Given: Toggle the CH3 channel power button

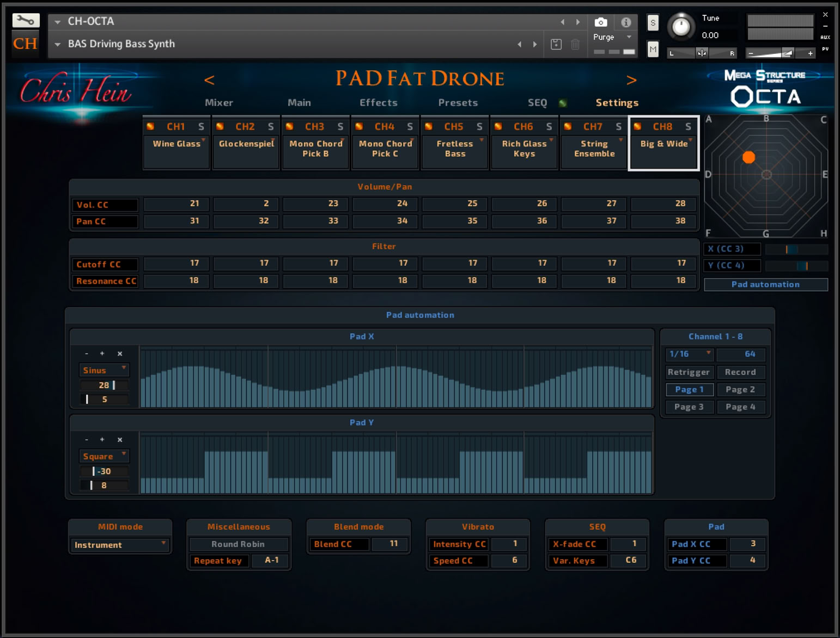Looking at the screenshot, I should pos(290,126).
